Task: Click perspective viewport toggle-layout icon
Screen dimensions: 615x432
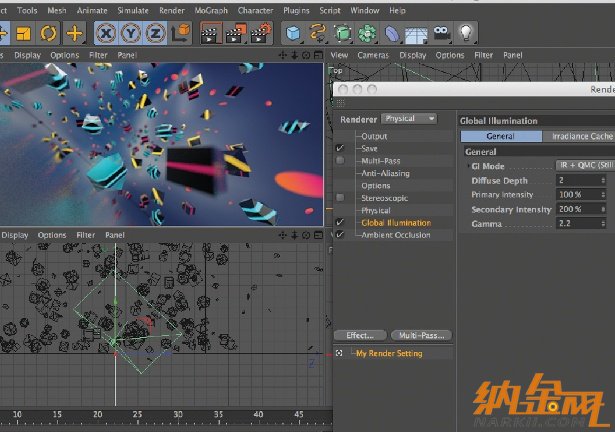Action: pyautogui.click(x=318, y=55)
